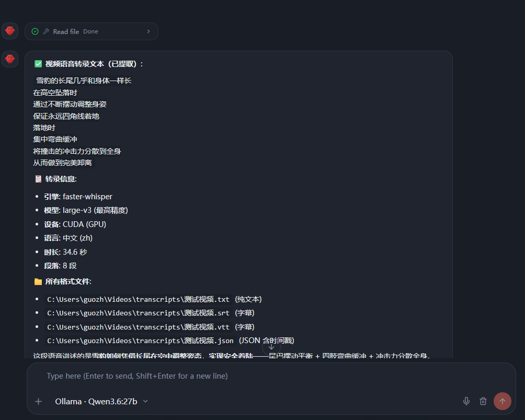Click the '中文 (zh)' language entry

pos(78,238)
